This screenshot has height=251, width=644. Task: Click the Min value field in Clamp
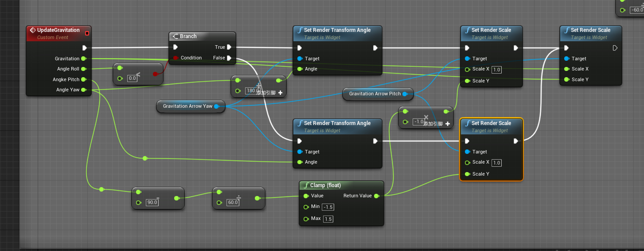coord(328,207)
